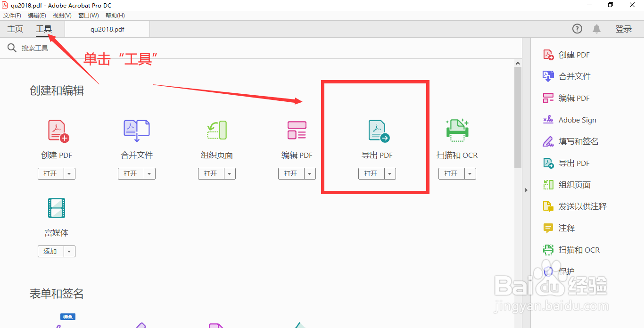Viewport: 644px width, 328px height.
Task: Click 打开 button under 编辑 PDF
Action: (x=291, y=173)
